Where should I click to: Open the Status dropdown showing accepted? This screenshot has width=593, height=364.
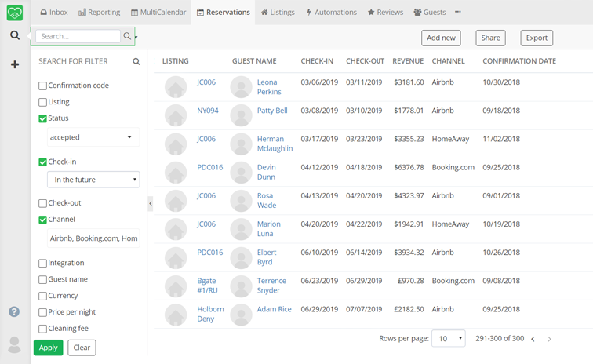pos(93,137)
